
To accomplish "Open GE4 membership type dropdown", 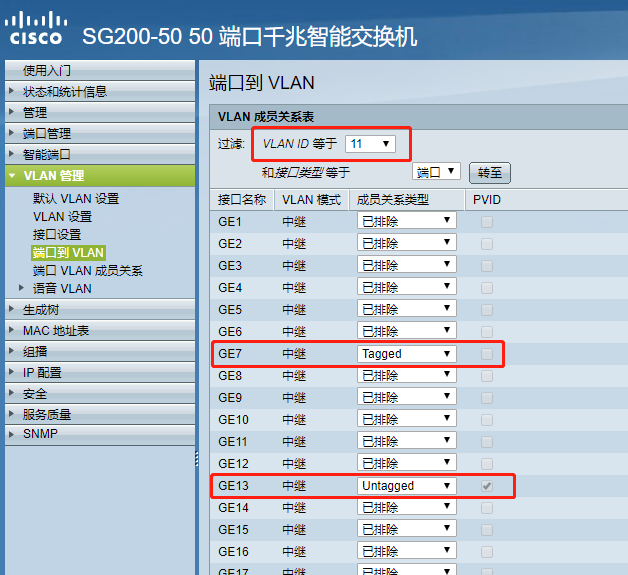I will click(x=407, y=287).
